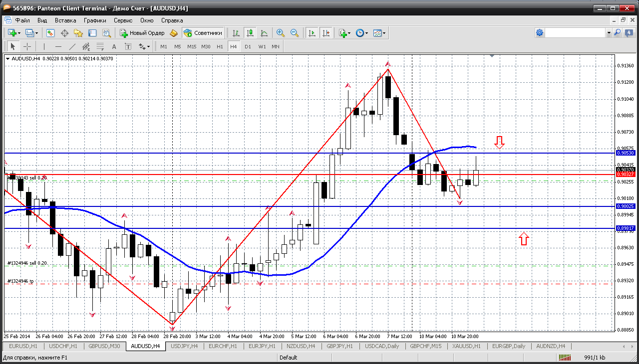Expand the new chart dropdown arrow
The image size is (639, 364).
pyautogui.click(x=19, y=33)
